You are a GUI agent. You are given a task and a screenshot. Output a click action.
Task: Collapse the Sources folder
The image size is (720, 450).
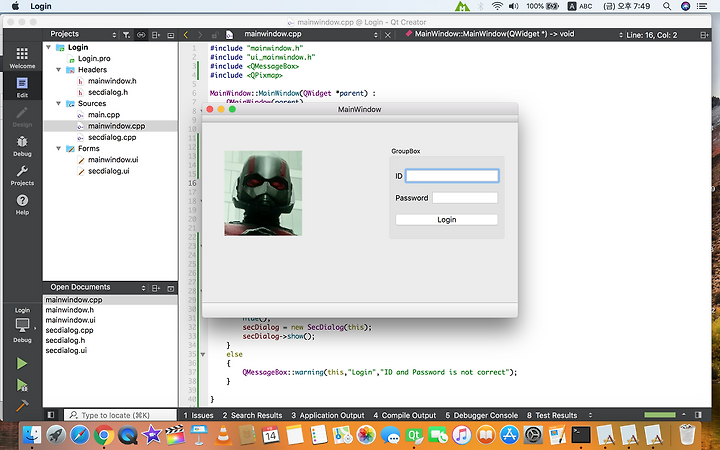[x=58, y=103]
